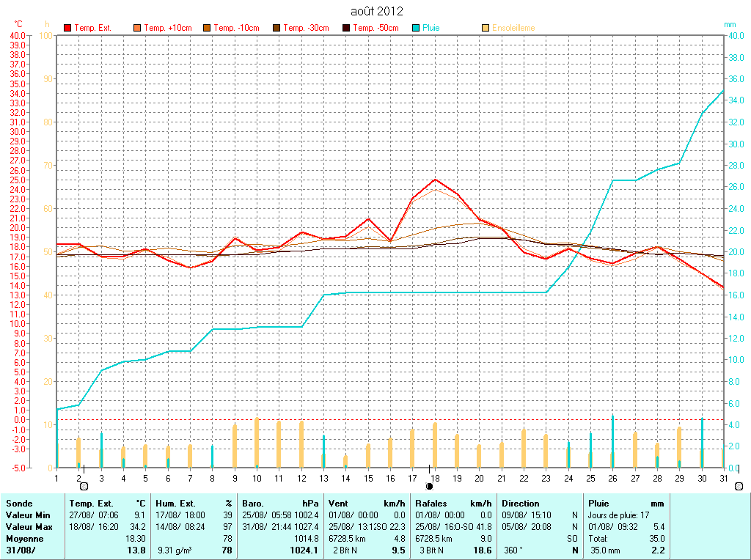Image resolution: width=751 pixels, height=560 pixels.
Task: Click the Direction column header
Action: (520, 504)
